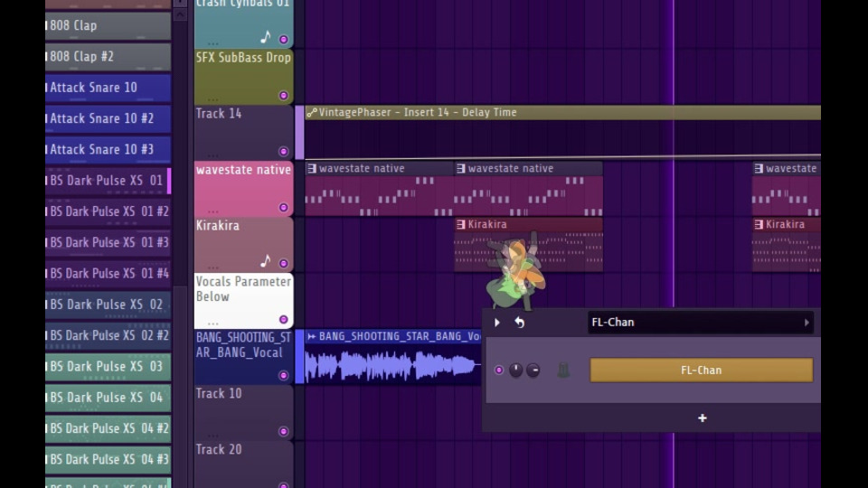
Task: Open the FL-Chan group selector dropdown
Action: [700, 322]
